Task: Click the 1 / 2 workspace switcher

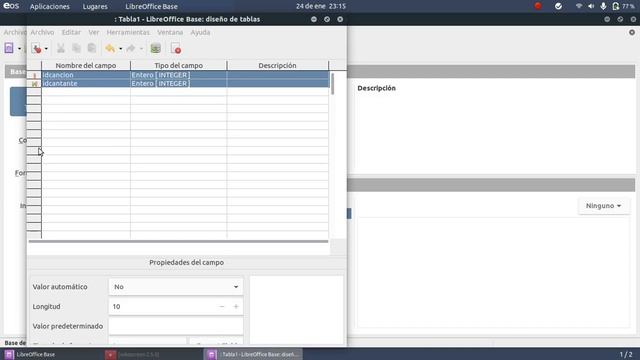Action: 626,355
